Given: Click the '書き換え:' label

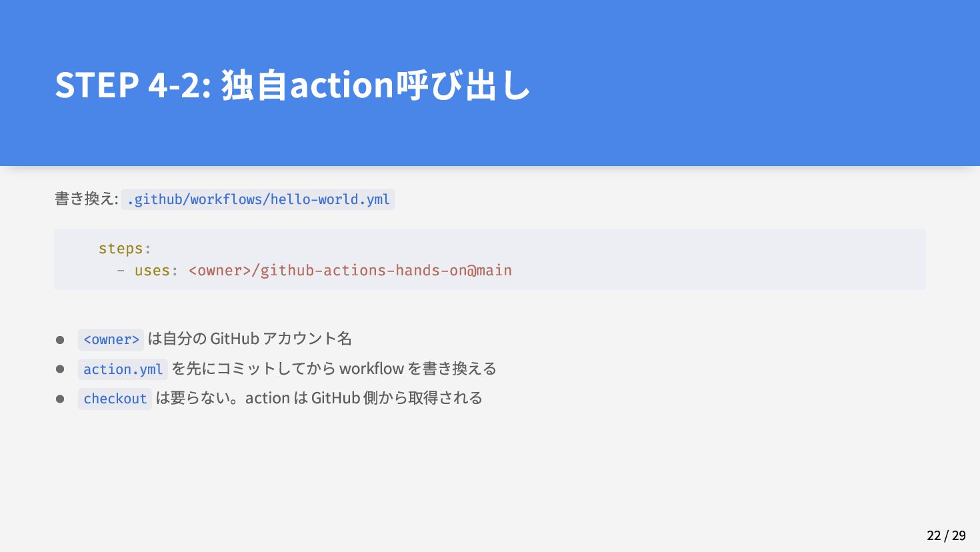Looking at the screenshot, I should click(87, 199).
